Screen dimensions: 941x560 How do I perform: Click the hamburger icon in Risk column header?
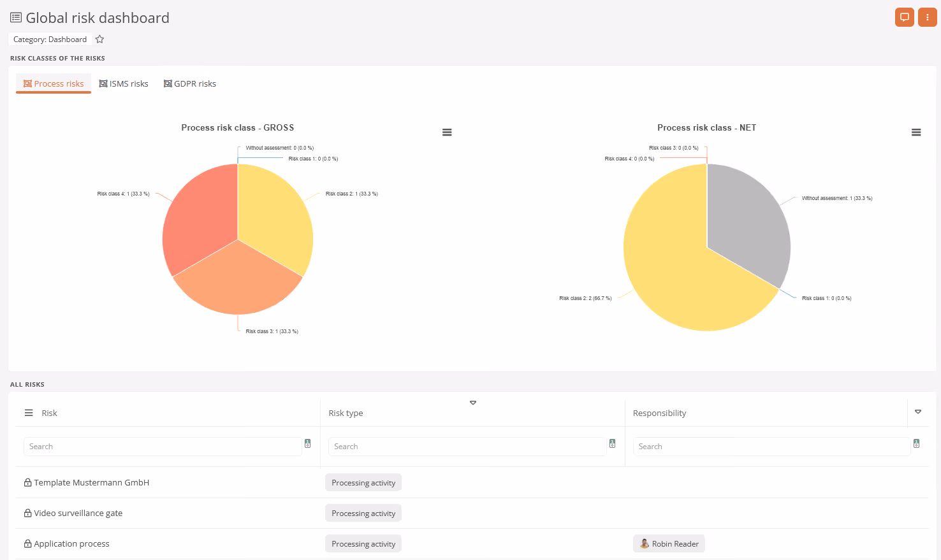pyautogui.click(x=29, y=413)
